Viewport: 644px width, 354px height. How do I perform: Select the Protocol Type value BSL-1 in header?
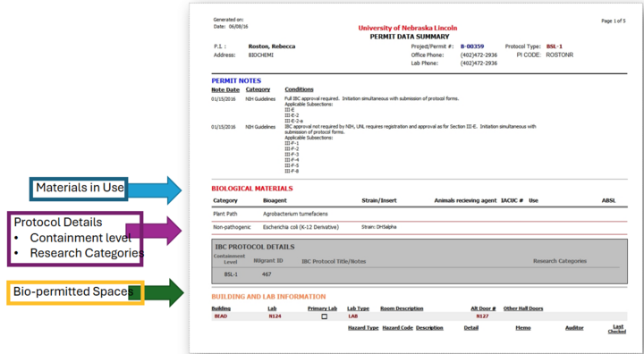[554, 46]
